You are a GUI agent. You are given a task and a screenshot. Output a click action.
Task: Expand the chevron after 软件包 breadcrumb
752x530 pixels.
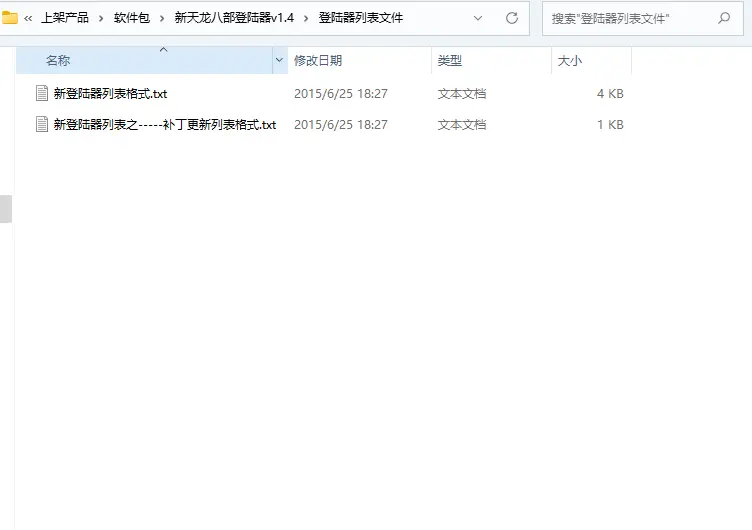pyautogui.click(x=162, y=18)
